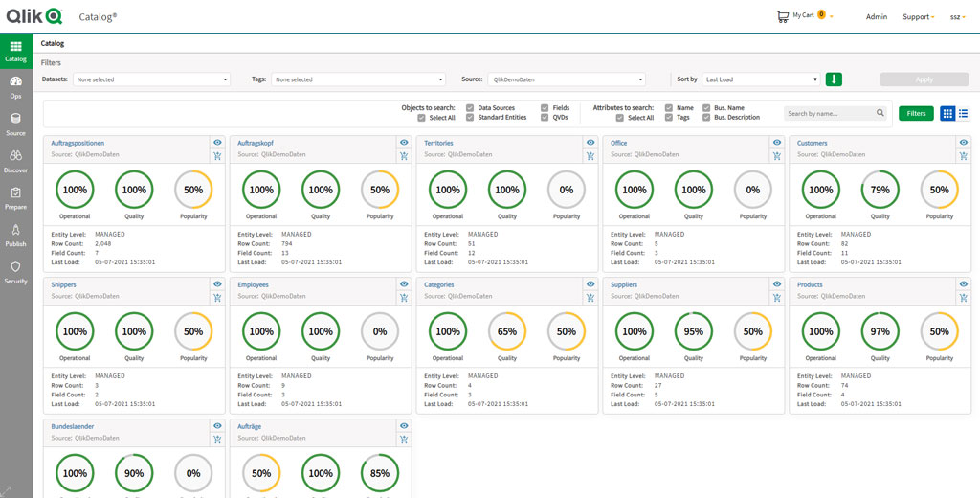Screen dimensions: 980x498
Task: Preview the Auftragspositionen entity eye icon
Action: coord(217,143)
